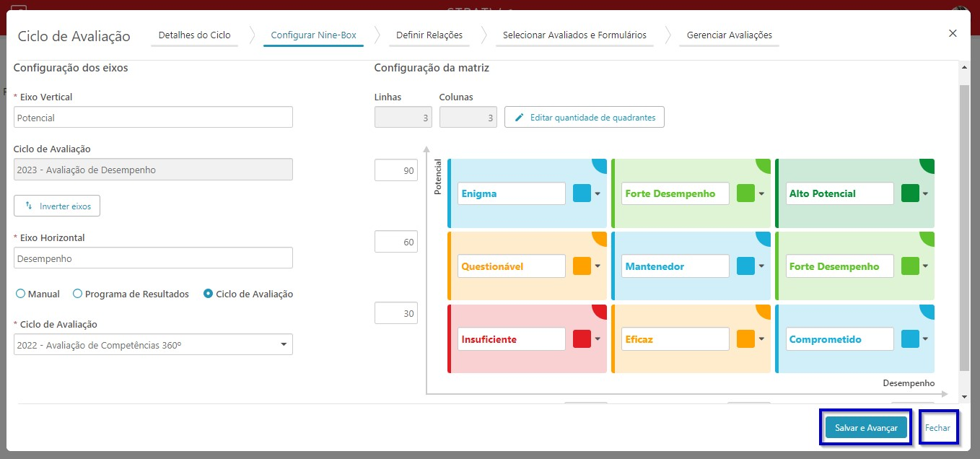
Task: Click the greyed 2023 - Avaliação de Desempenho field
Action: (x=153, y=170)
